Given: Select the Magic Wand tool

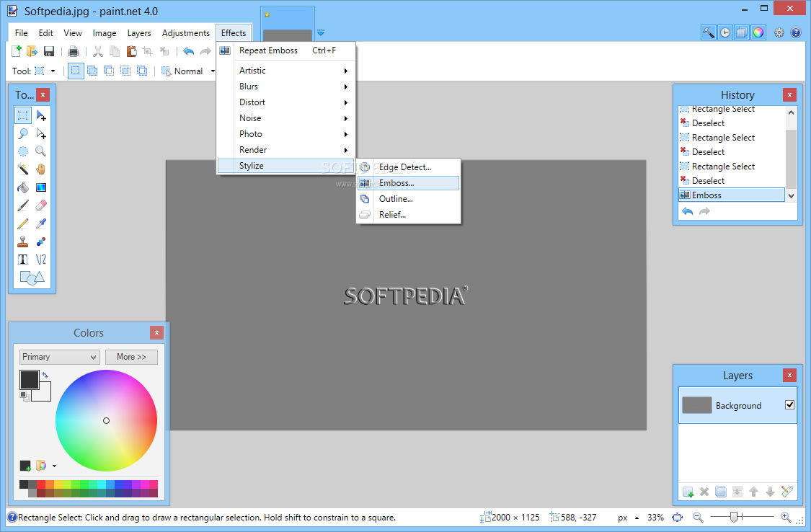Looking at the screenshot, I should (23, 169).
